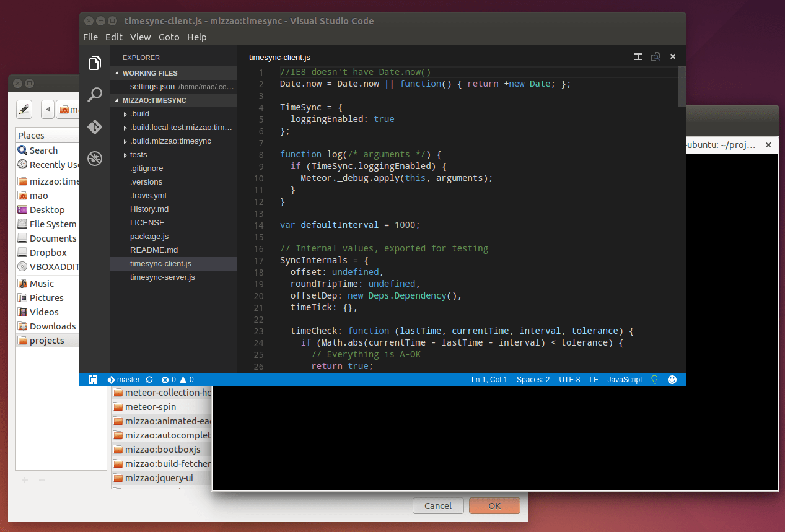
Task: Open package.js in explorer
Action: click(173, 237)
